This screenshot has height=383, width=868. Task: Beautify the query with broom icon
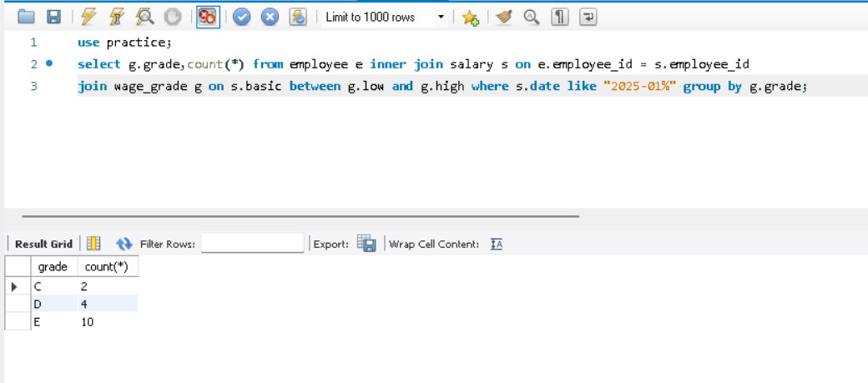[x=503, y=18]
